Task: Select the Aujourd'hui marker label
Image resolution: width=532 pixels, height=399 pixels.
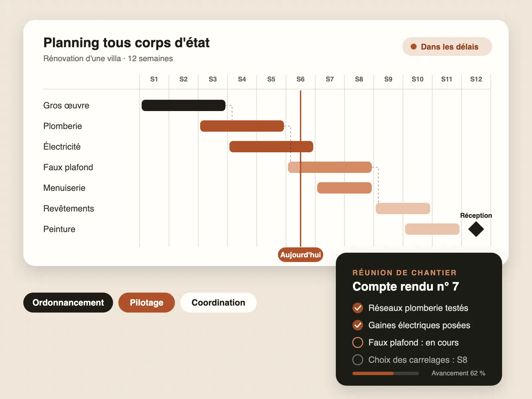Action: coord(301,255)
